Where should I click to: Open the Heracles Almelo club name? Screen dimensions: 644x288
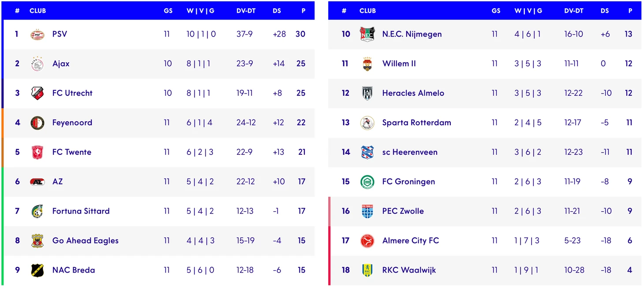pos(413,93)
